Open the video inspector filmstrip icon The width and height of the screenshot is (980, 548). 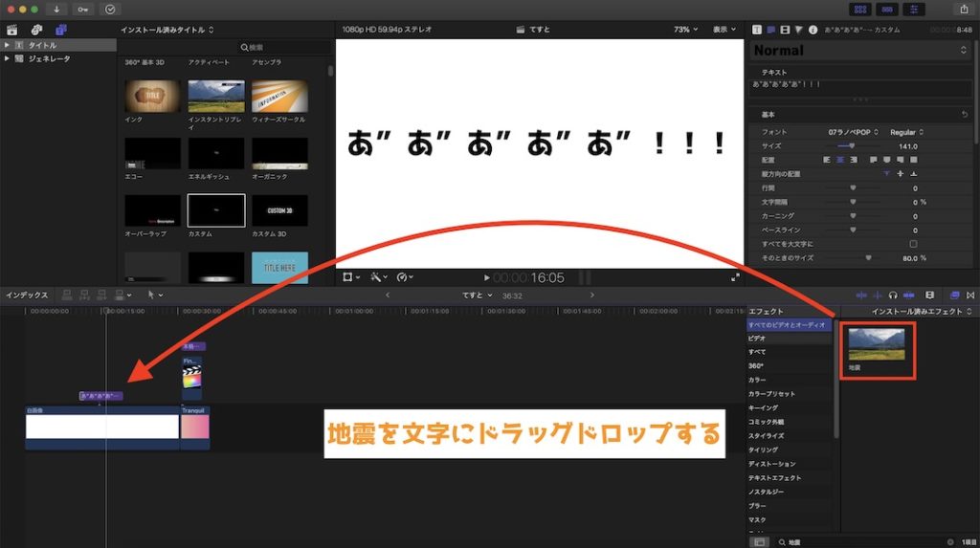tap(785, 30)
